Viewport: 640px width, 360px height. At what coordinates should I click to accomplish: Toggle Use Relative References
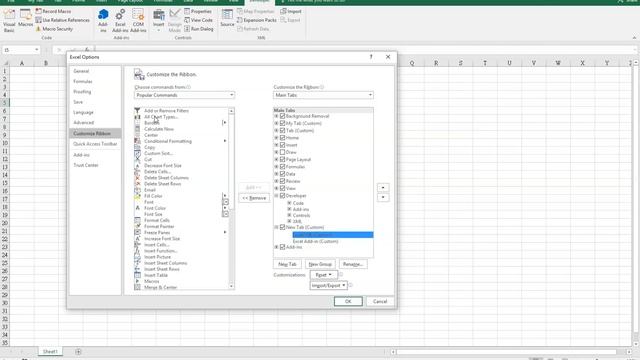pyautogui.click(x=62, y=20)
